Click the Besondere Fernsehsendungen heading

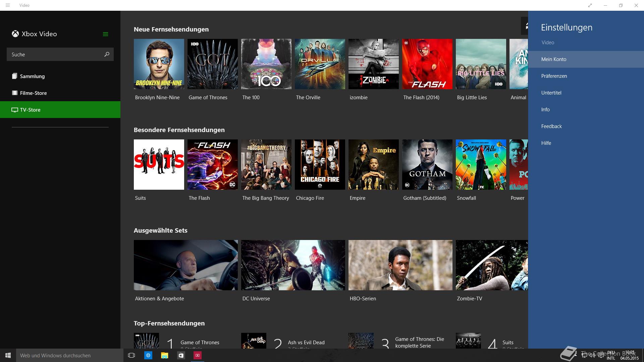point(179,130)
